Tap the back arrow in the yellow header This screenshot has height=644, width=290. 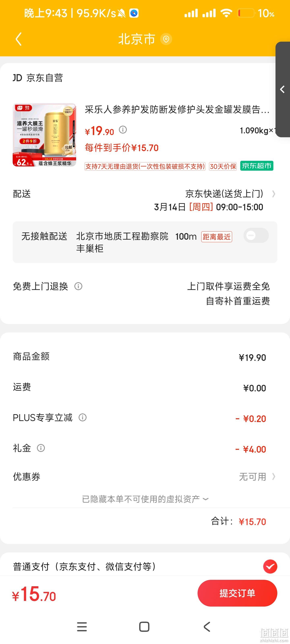click(19, 39)
